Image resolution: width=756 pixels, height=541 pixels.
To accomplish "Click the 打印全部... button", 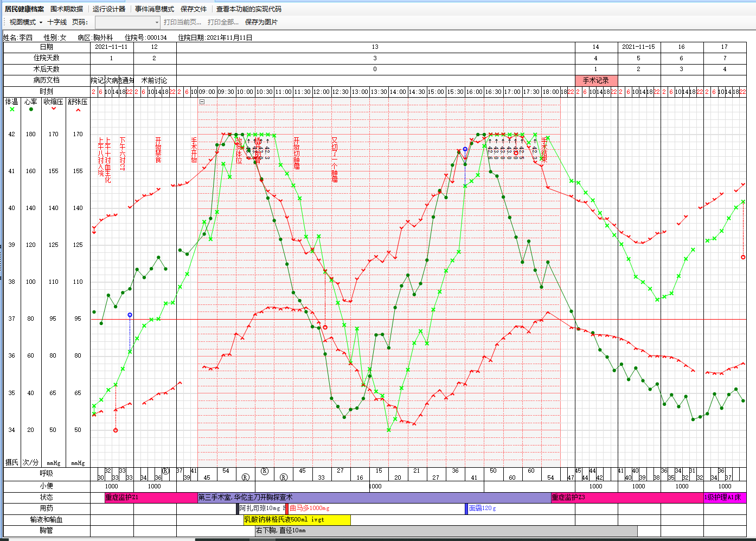I will click(223, 22).
